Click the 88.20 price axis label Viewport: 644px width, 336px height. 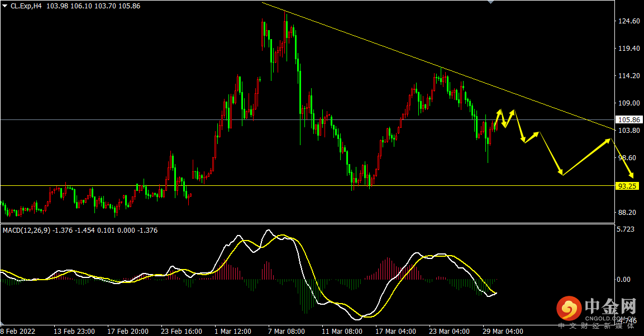627,213
